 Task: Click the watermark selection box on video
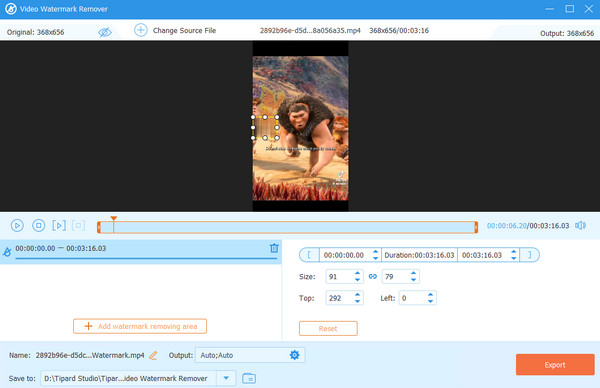[x=265, y=127]
